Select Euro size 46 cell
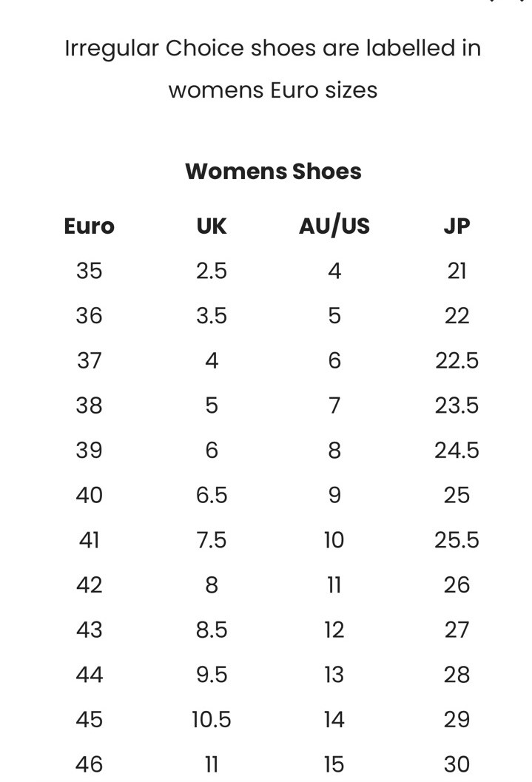The image size is (532, 782). (x=90, y=764)
